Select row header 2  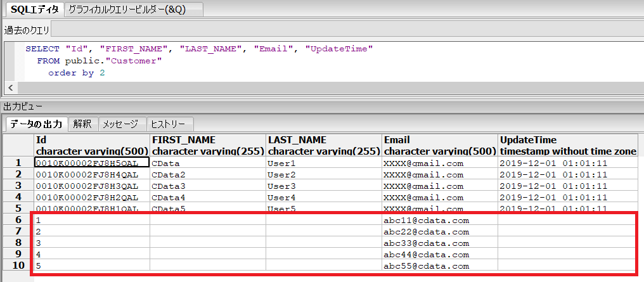(x=18, y=174)
